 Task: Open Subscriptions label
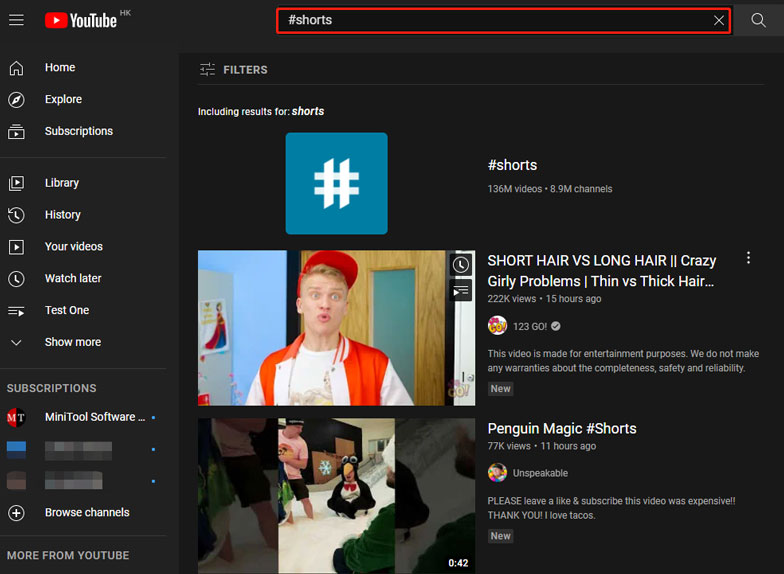[x=79, y=131]
